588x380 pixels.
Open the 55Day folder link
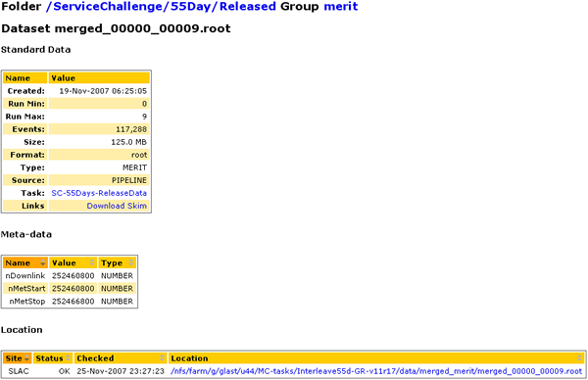coord(191,7)
